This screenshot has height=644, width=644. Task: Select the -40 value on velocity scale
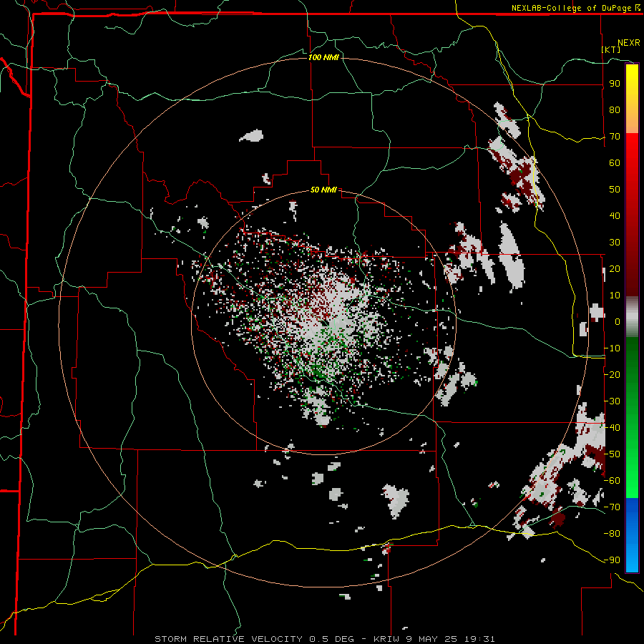612,428
